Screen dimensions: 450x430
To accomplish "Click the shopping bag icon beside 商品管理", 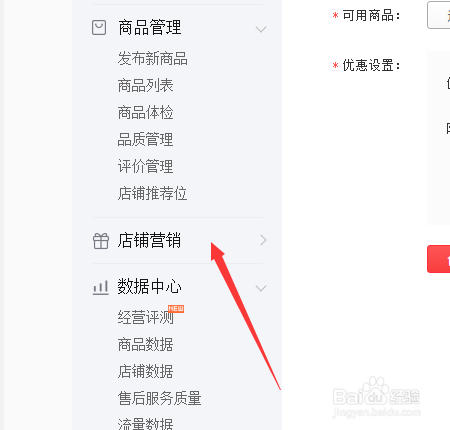I will coord(99,28).
